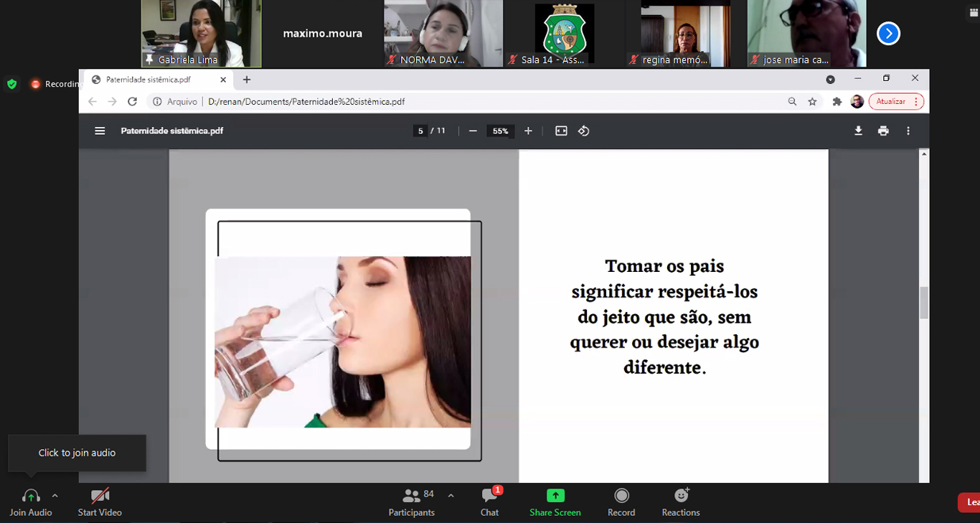Screen dimensions: 980x523
Task: Show next participants with blue arrow
Action: (888, 34)
